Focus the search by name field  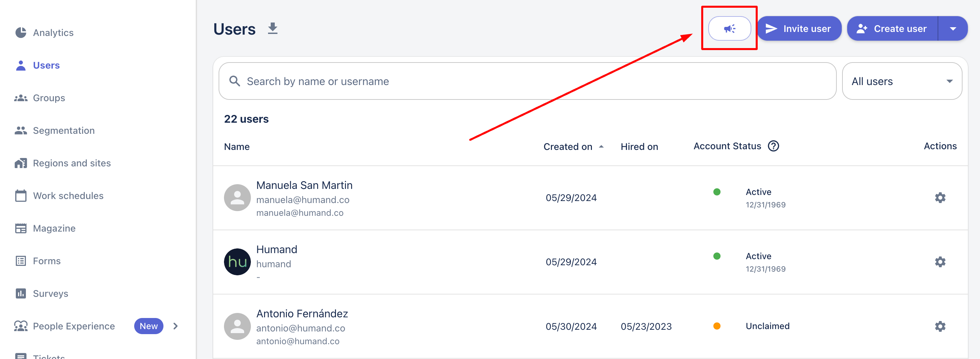[x=533, y=81]
